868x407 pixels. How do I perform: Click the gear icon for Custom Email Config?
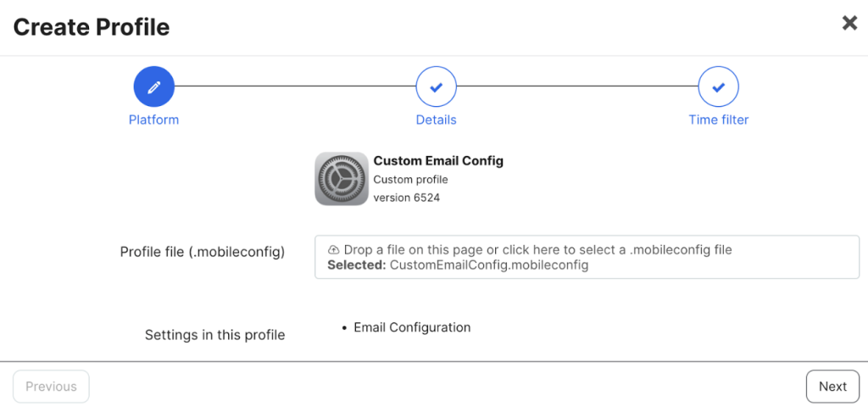tap(342, 179)
